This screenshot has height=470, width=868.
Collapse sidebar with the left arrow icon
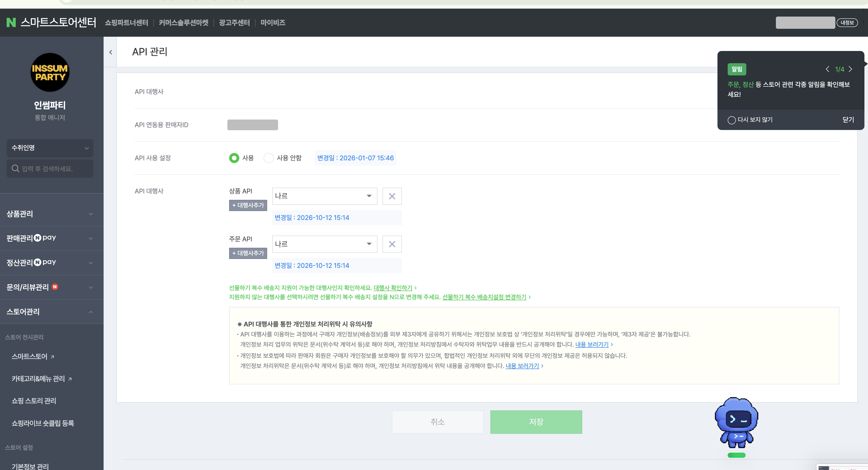coord(110,52)
